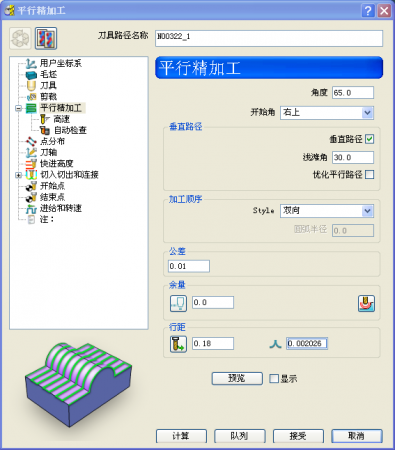Viewport: 395px width, 450px height.
Task: Select the 进给和转速 feeds icon
Action: pyautogui.click(x=31, y=209)
